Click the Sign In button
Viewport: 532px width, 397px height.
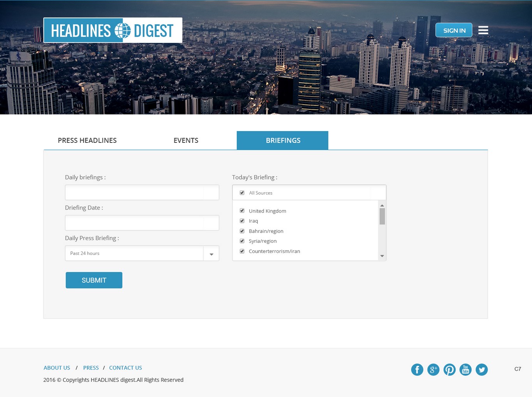click(x=454, y=30)
